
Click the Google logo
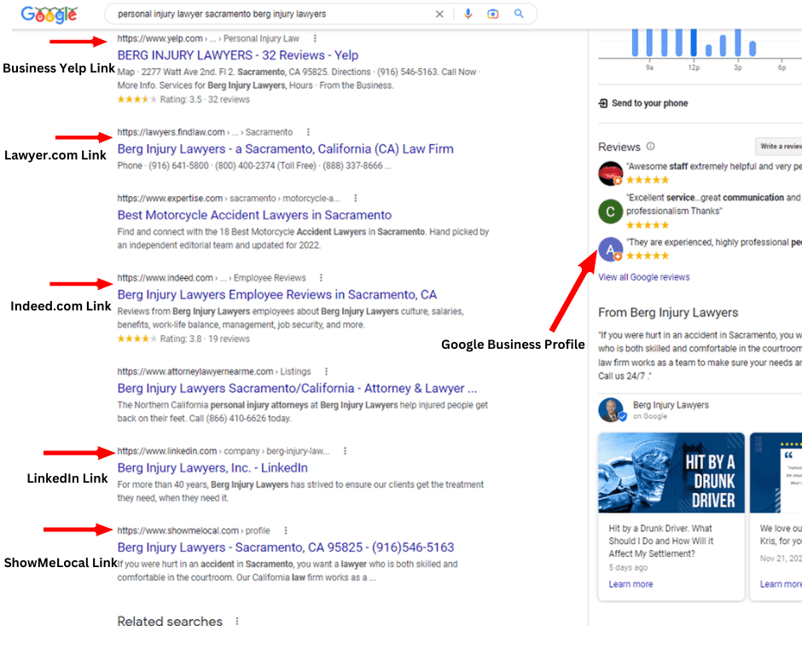tap(49, 14)
